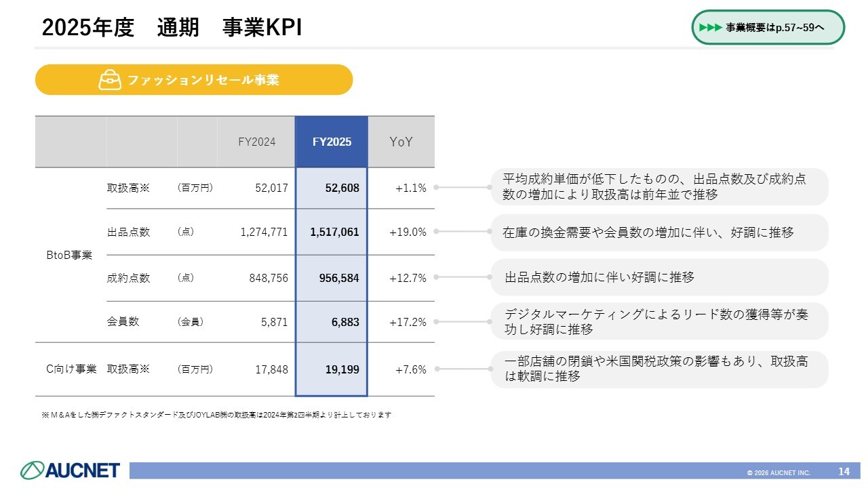Viewport: 868px width, 488px height.
Task: Click the FY2024 column header
Action: tap(256, 142)
